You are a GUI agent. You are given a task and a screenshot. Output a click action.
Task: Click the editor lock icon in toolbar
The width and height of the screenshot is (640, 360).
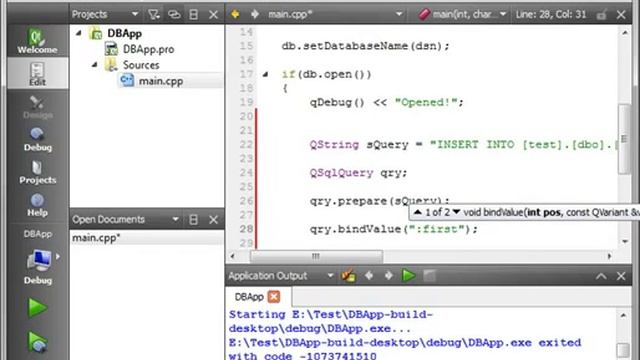(601, 15)
